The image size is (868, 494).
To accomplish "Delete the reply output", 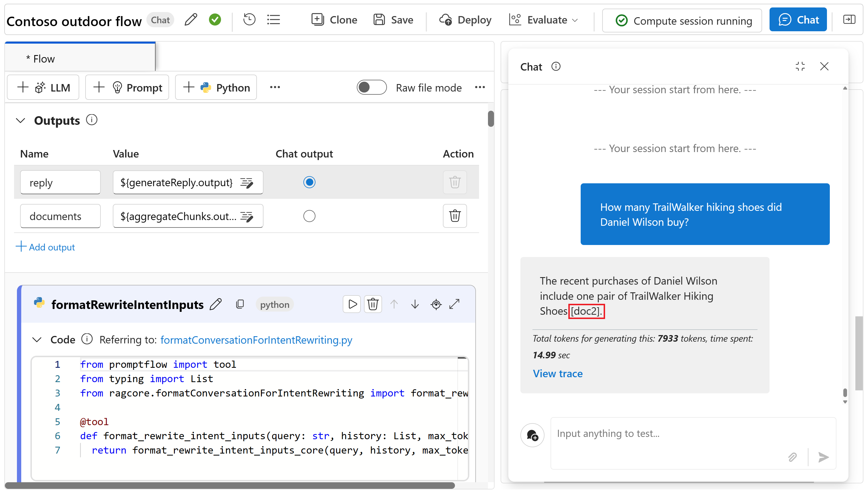I will [x=455, y=182].
